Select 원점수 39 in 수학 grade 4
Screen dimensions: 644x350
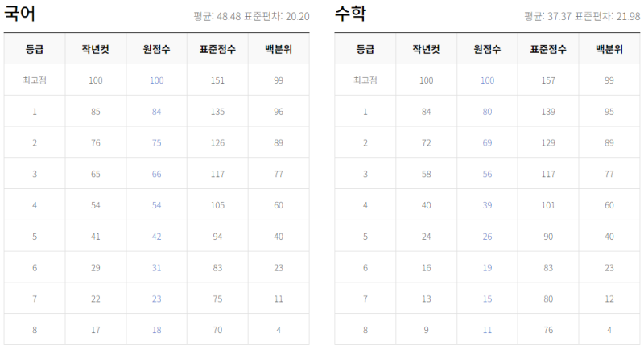[487, 205]
